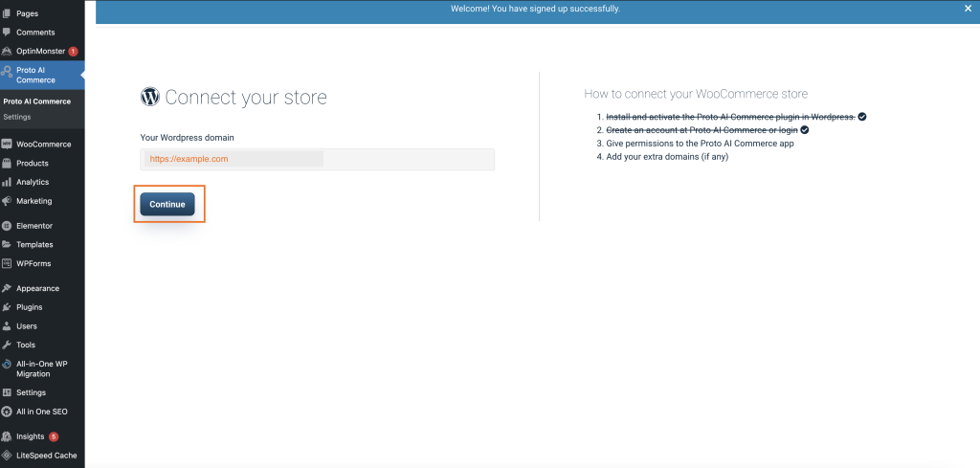This screenshot has width=980, height=468.
Task: Click the Insights sidebar icon
Action: point(7,436)
